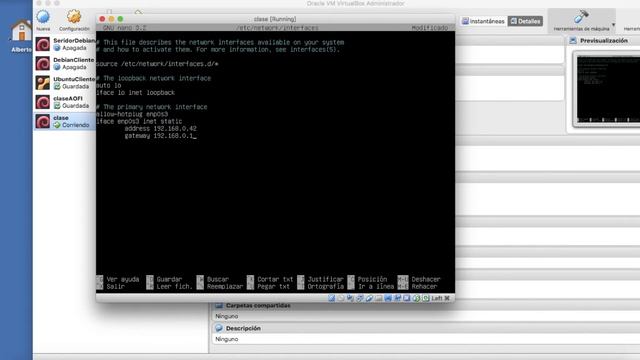640x360 pixels.
Task: Click the address 192.168.0.42 line
Action: [x=160, y=128]
